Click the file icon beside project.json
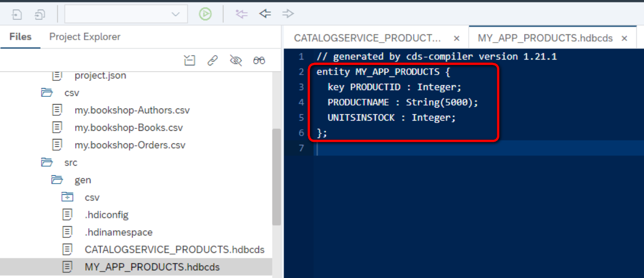This screenshot has height=278, width=644. point(57,76)
